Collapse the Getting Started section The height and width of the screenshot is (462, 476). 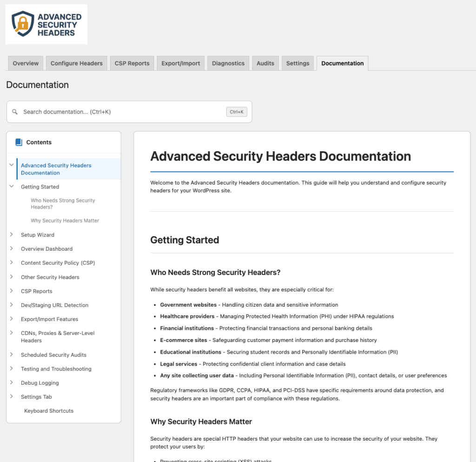11,187
